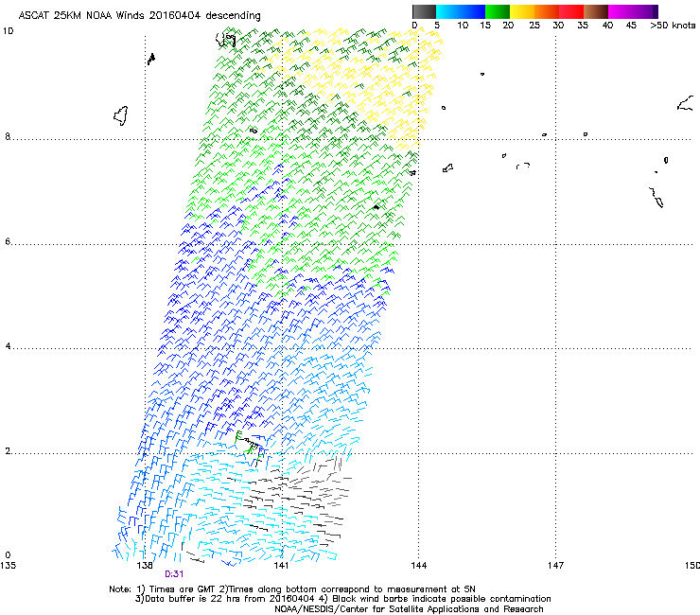Pick the magenta-purple 40-50 knots legend band

633,11
